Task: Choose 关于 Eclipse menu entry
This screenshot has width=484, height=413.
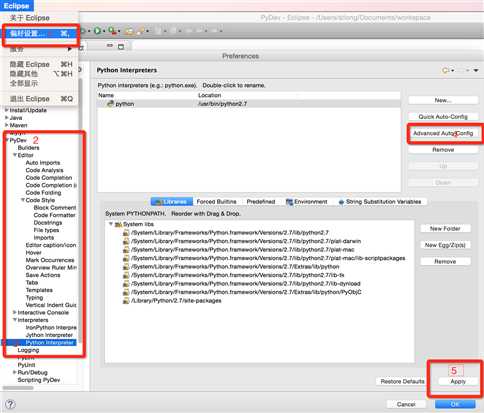Action: coord(29,18)
